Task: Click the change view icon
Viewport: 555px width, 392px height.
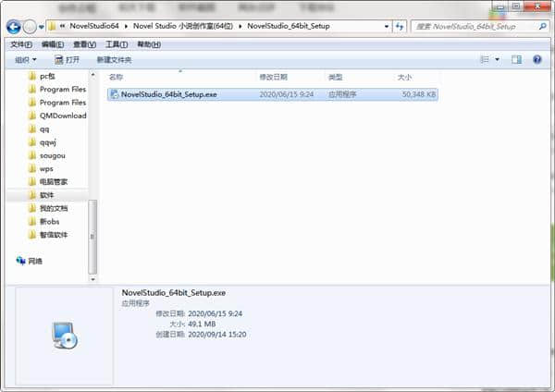Action: 484,59
